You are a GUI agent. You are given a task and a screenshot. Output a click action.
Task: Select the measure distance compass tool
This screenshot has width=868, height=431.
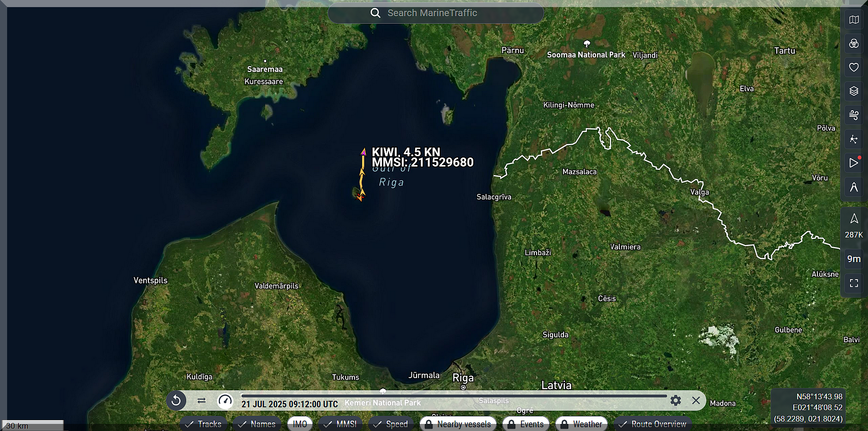coord(854,187)
